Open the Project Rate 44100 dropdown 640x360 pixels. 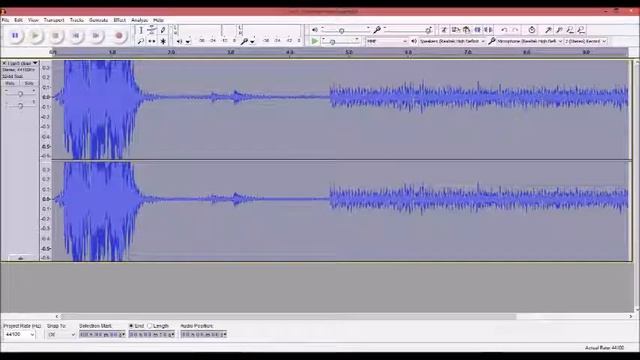[x=19, y=334]
